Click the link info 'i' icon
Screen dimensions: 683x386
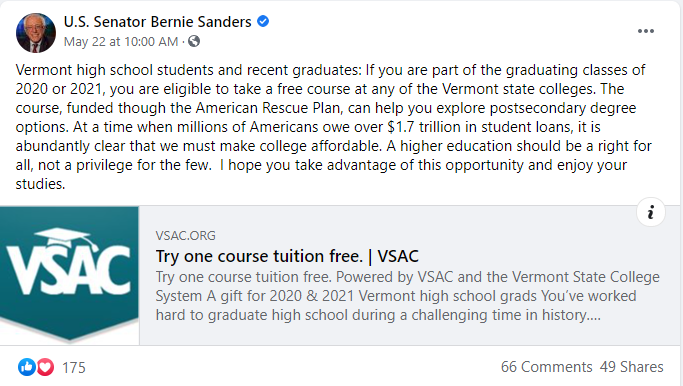pos(651,212)
